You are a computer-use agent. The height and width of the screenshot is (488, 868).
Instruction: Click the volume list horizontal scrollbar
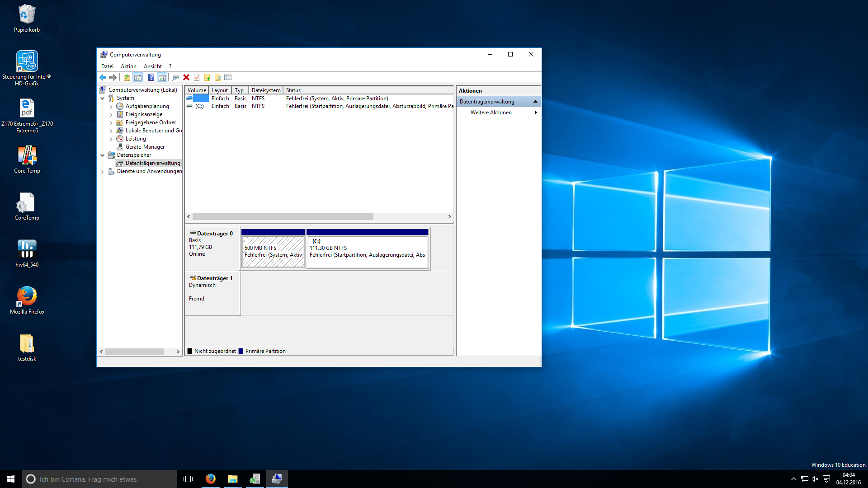(x=283, y=217)
